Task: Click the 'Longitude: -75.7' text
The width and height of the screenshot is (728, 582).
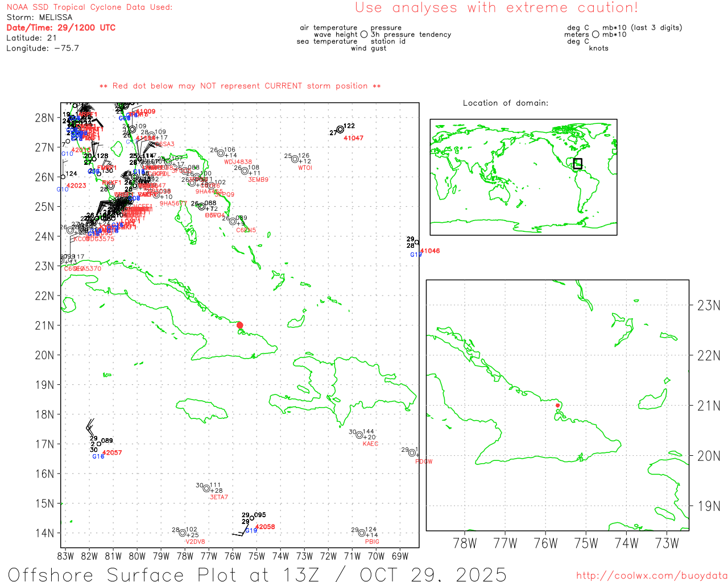Action: 43,48
